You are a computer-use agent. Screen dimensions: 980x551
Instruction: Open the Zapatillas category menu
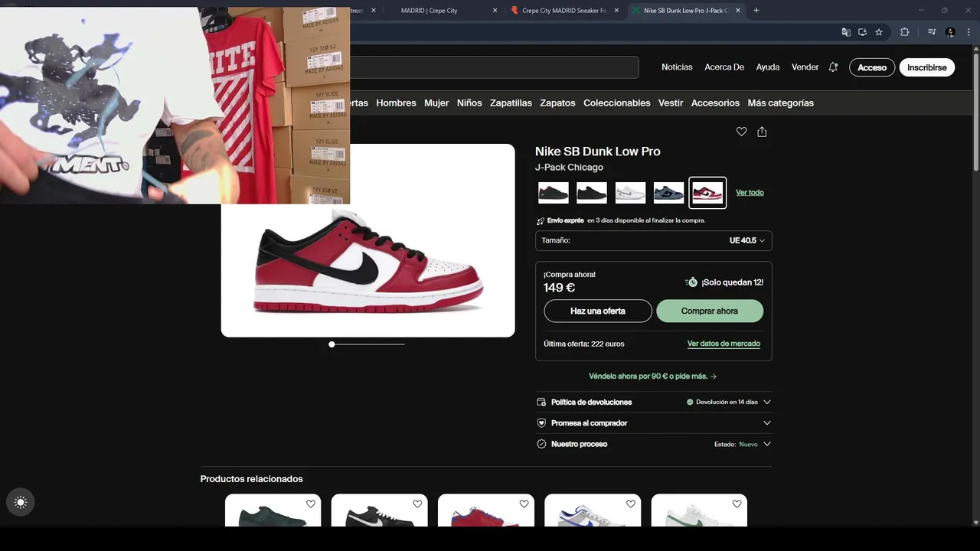click(x=511, y=103)
